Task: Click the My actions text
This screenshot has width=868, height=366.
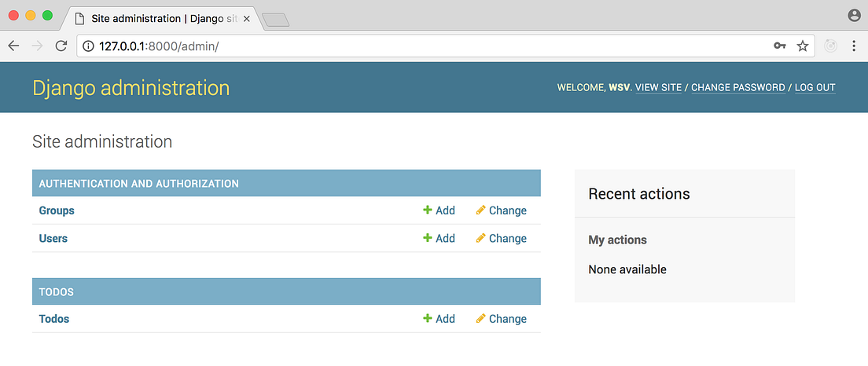Action: tap(617, 240)
